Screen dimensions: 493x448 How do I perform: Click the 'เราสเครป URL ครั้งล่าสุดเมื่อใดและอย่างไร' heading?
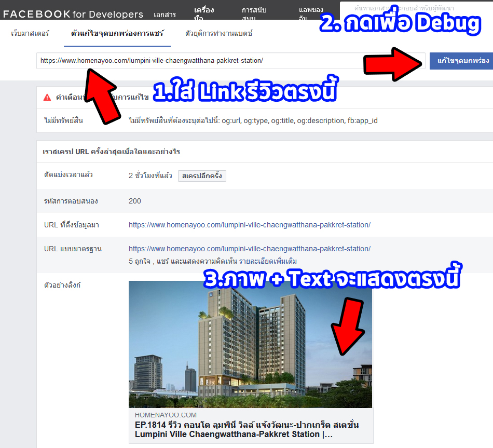point(111,152)
